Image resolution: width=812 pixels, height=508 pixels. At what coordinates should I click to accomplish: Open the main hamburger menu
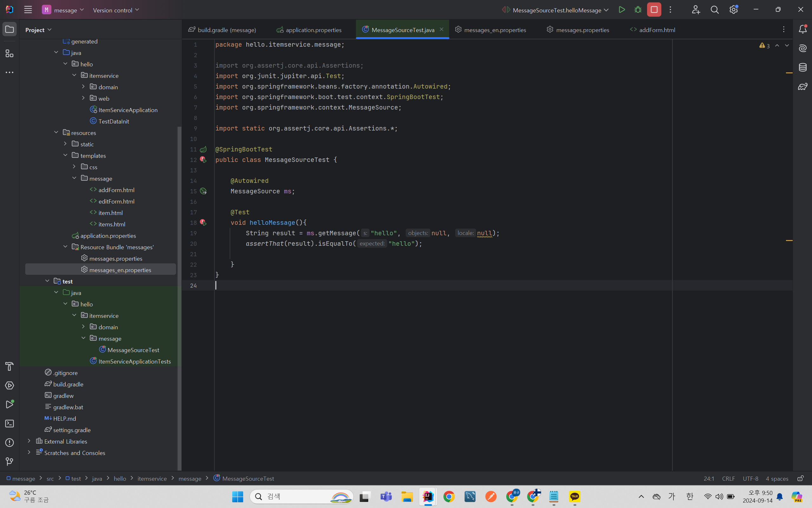[28, 10]
